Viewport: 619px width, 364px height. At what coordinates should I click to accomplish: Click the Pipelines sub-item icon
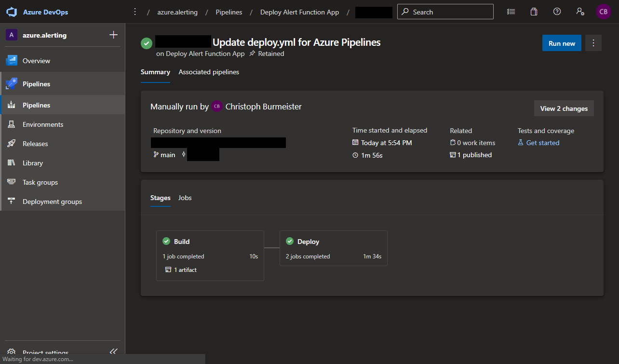click(12, 105)
